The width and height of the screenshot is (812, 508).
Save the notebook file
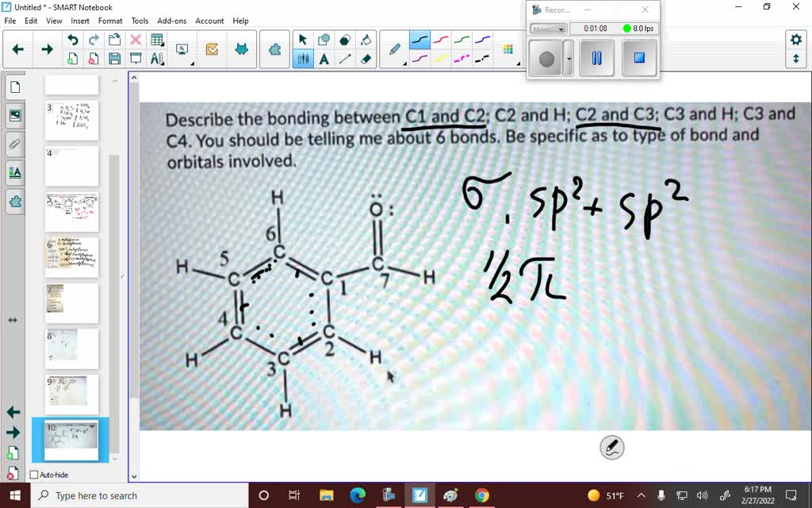point(114,57)
